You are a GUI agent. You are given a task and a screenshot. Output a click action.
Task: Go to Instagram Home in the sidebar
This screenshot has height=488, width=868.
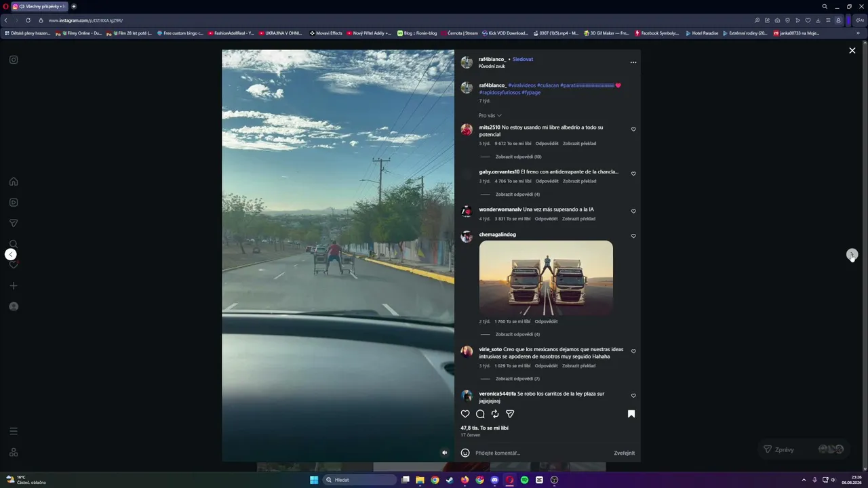(14, 182)
